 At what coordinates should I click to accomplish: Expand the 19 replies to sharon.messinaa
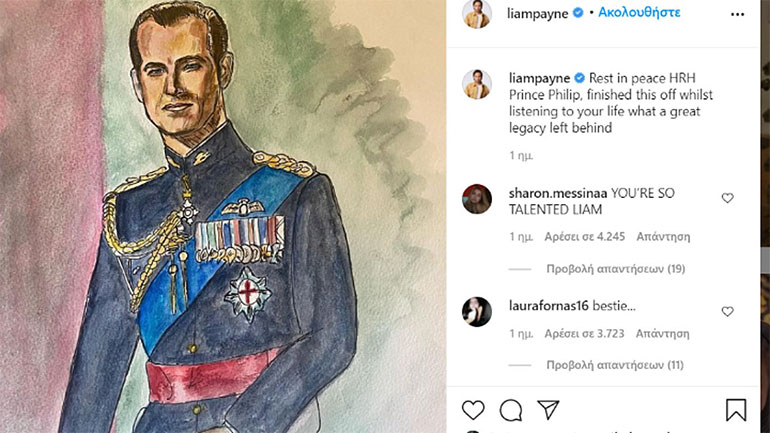point(615,269)
